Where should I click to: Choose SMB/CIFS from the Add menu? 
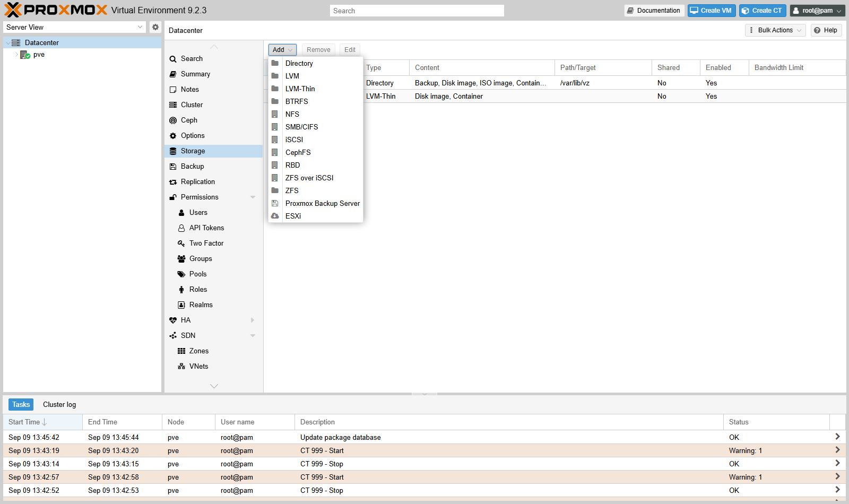tap(316, 127)
